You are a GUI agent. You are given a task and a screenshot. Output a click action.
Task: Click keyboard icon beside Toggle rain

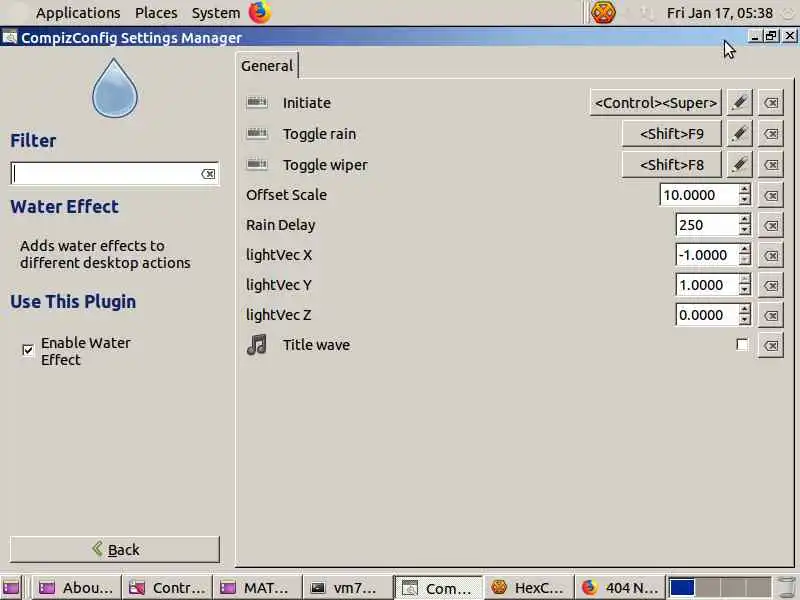coord(257,134)
